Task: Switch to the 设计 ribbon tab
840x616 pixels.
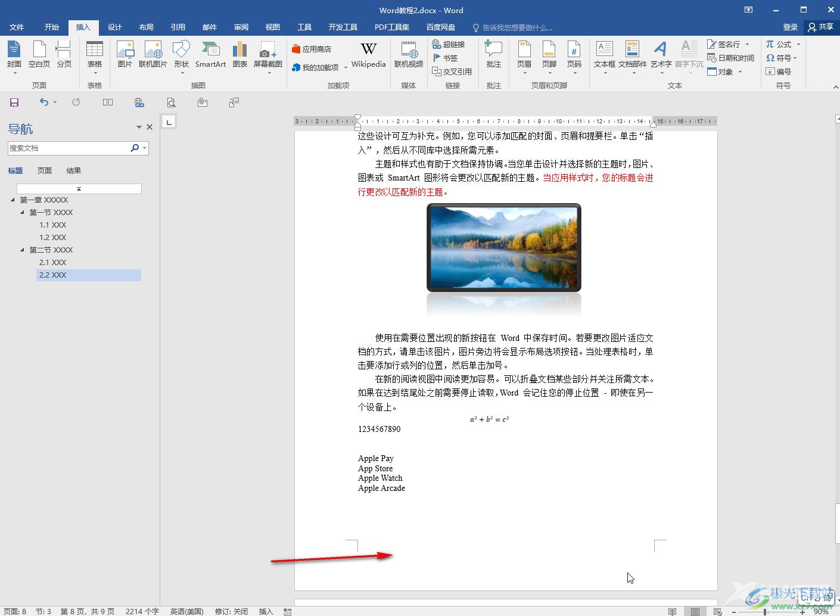Action: click(x=115, y=27)
